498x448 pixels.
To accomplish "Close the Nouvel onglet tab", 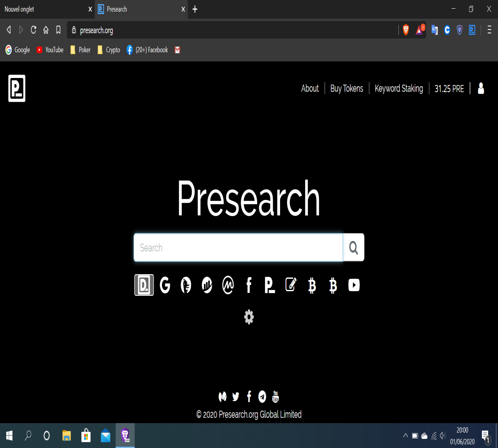I will coord(90,9).
